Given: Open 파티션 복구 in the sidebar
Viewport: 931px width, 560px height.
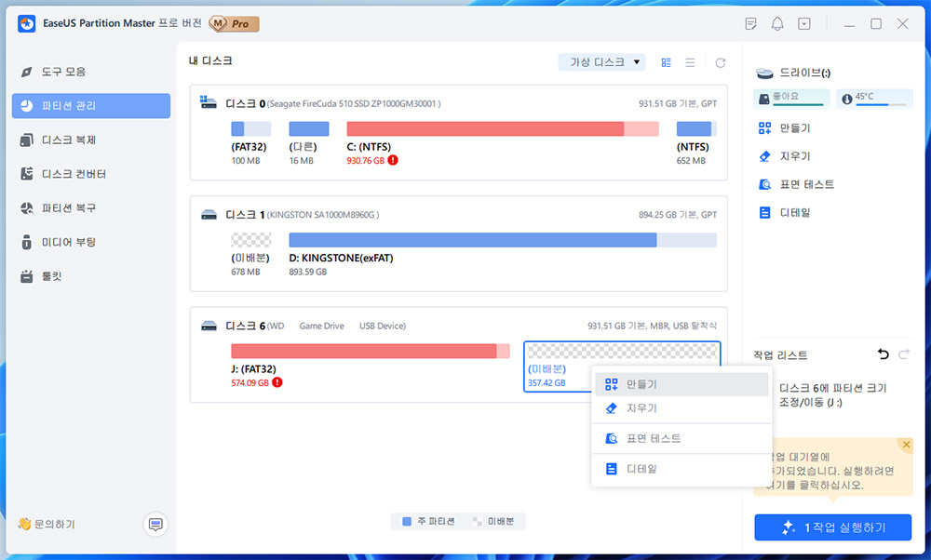Looking at the screenshot, I should click(90, 208).
